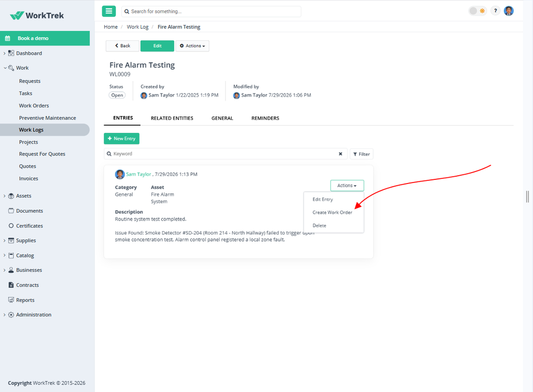Open Sam Taylor link in entry
Screen dimensions: 533x392
tap(138, 175)
